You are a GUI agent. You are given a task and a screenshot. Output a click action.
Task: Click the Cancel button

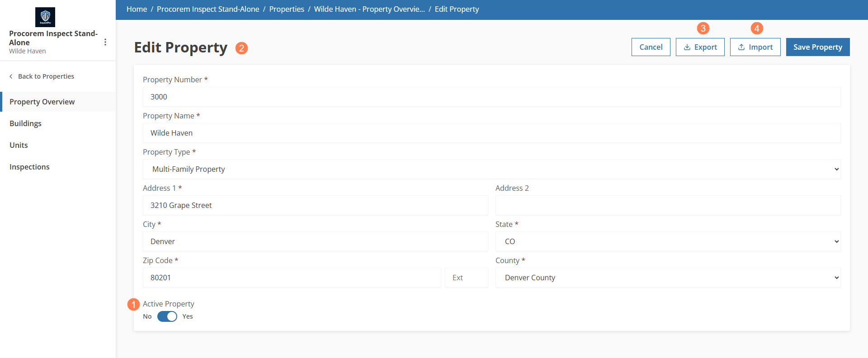tap(651, 47)
